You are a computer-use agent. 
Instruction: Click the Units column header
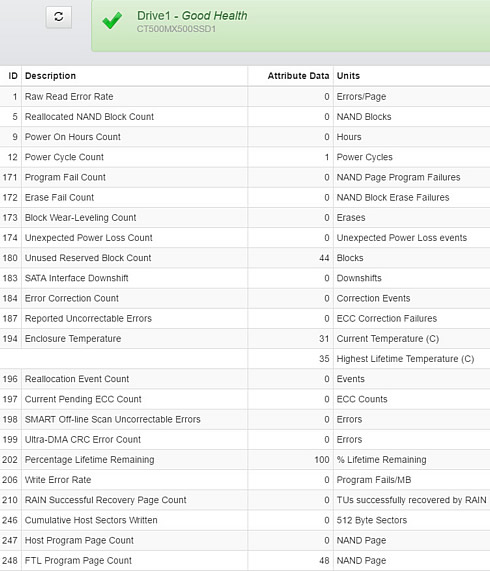click(x=348, y=76)
